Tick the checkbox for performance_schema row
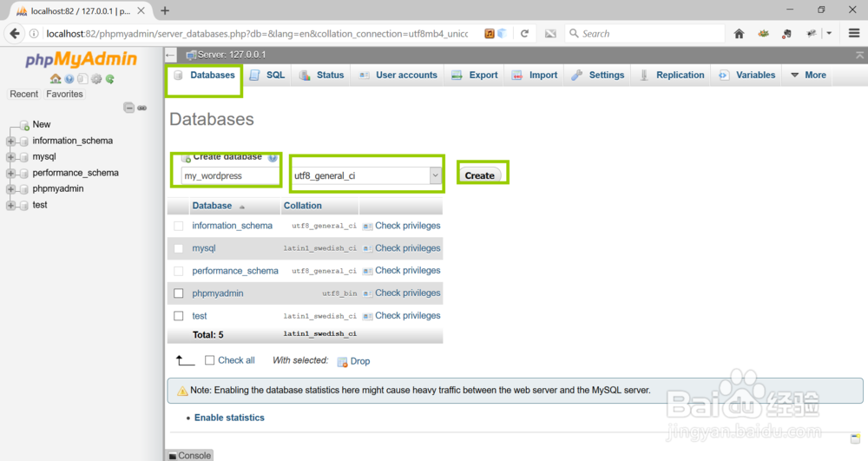Image resolution: width=868 pixels, height=461 pixels. 178,271
